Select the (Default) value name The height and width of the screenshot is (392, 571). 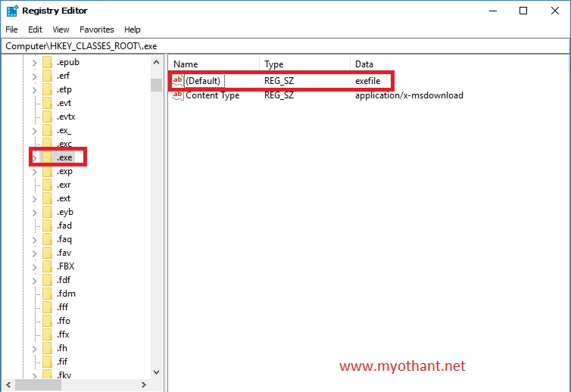203,81
